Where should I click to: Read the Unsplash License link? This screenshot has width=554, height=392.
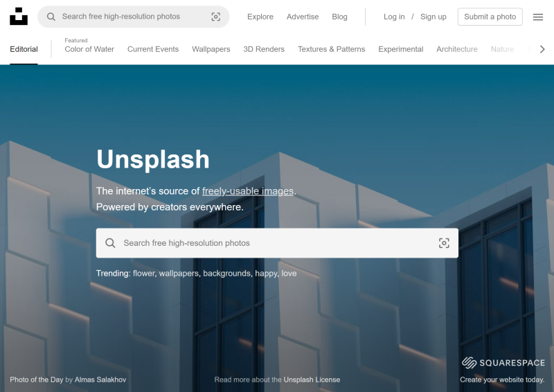(x=312, y=380)
